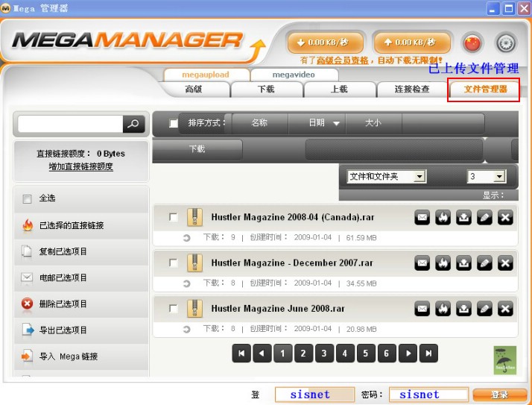
Task: Sort files by 大小
Action: pos(373,123)
